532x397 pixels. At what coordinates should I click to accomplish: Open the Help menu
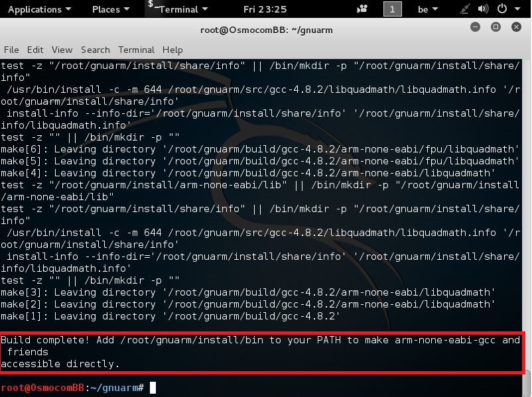[x=172, y=50]
